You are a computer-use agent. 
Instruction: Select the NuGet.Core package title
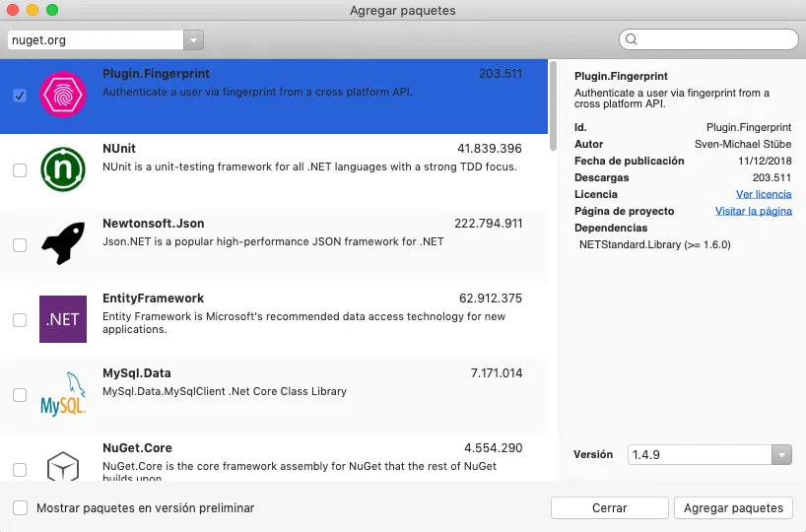(x=137, y=447)
